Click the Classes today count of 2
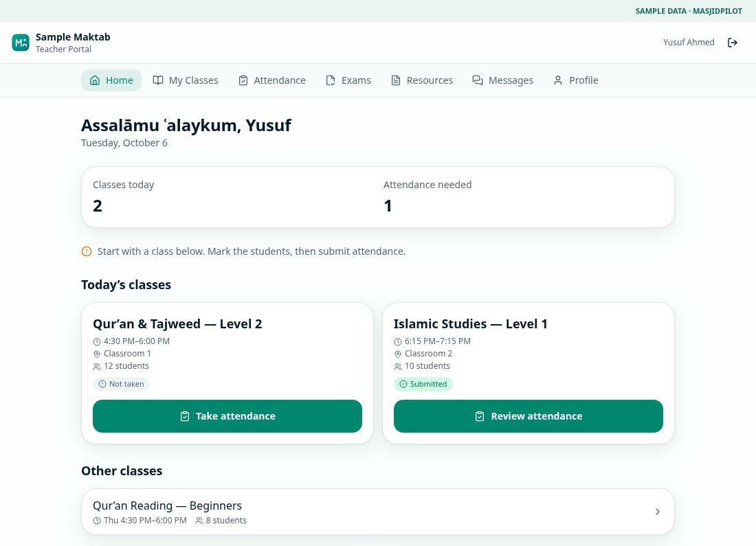The height and width of the screenshot is (546, 756). [98, 206]
